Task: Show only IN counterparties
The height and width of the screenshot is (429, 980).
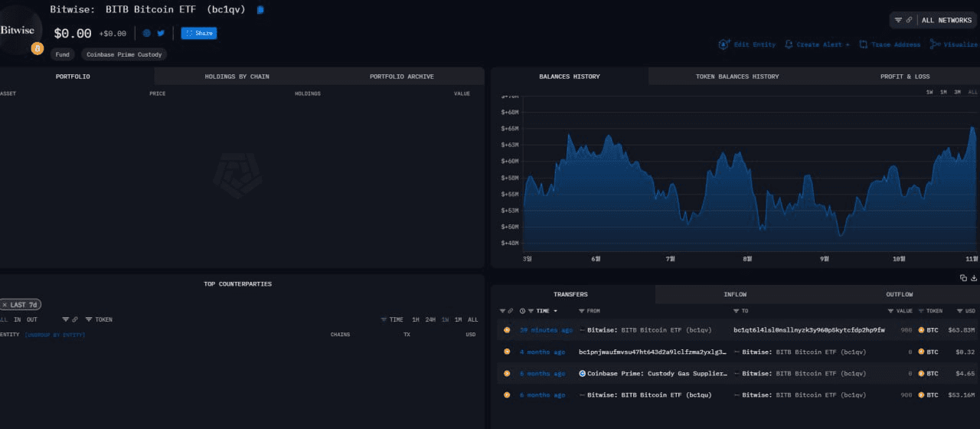Action: 18,319
